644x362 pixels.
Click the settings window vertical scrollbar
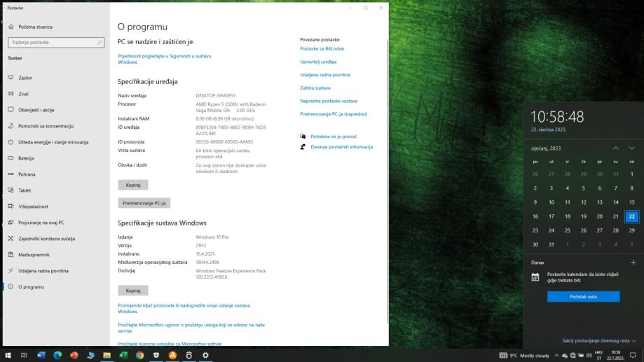388,181
